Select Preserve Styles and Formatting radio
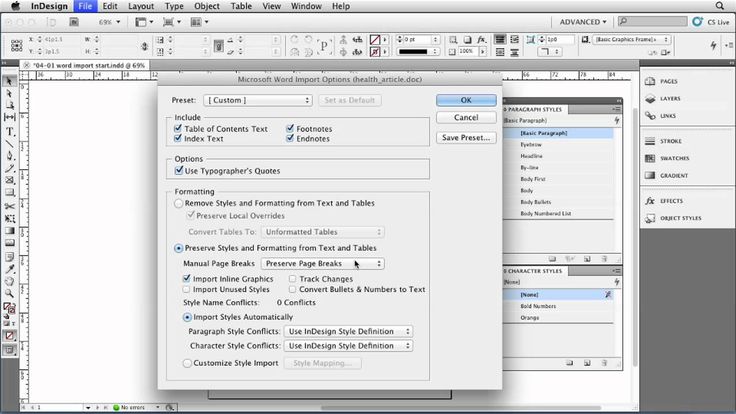 (x=178, y=248)
